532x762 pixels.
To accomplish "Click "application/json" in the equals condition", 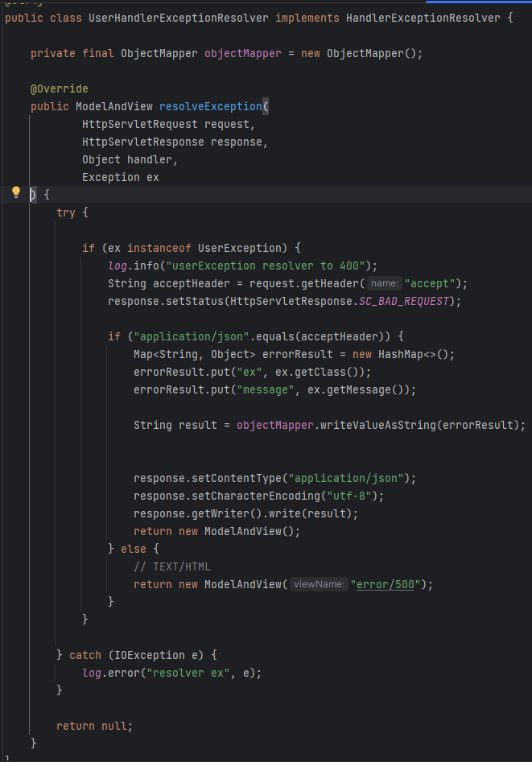I will pos(192,337).
